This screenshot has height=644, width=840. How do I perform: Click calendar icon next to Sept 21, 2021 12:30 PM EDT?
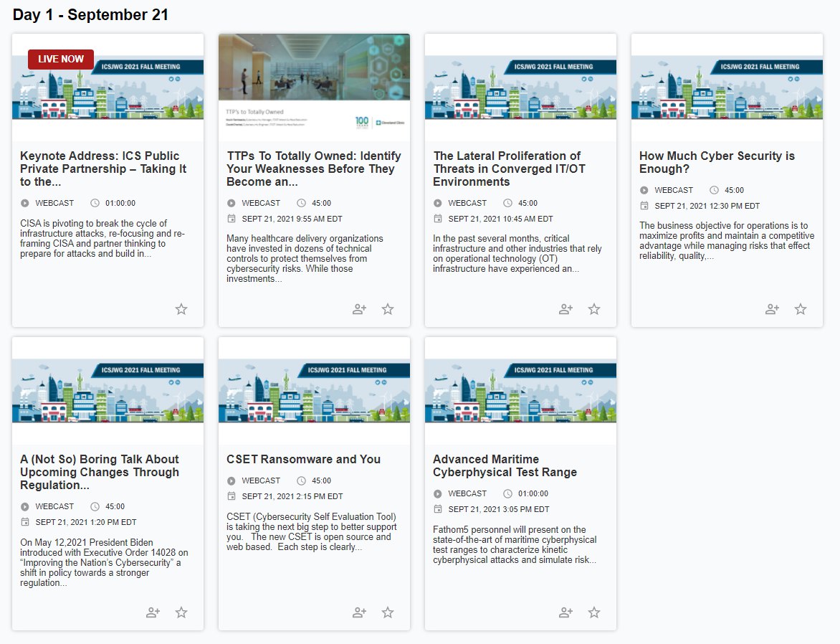(x=644, y=206)
